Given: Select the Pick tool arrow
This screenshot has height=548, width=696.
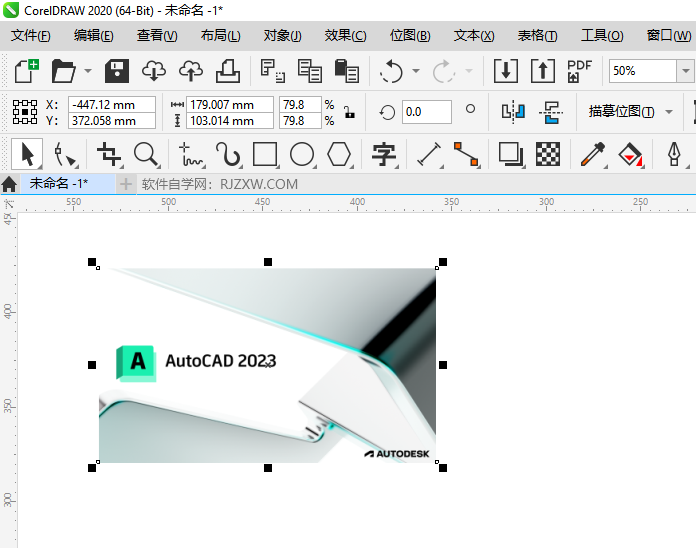Looking at the screenshot, I should 27,154.
